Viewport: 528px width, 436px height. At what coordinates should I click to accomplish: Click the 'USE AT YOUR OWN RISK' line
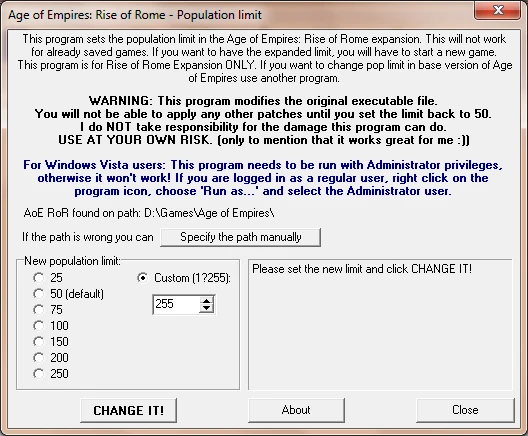coord(264,140)
